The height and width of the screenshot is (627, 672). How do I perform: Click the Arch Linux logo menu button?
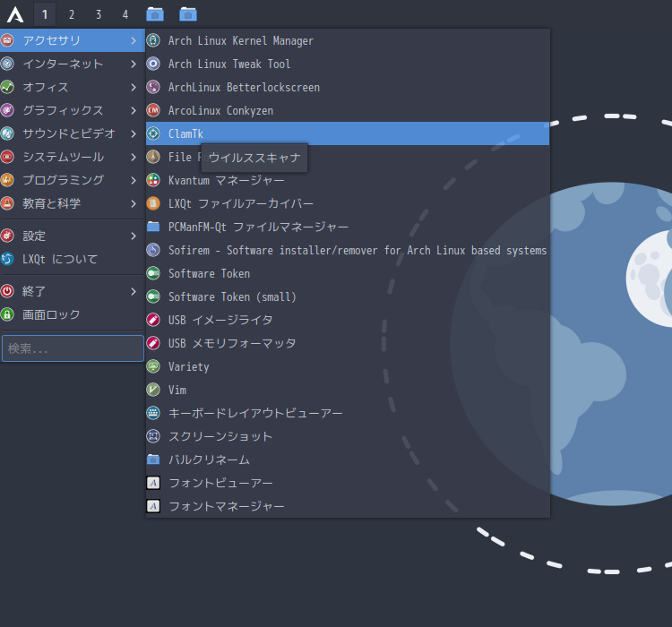click(x=15, y=14)
